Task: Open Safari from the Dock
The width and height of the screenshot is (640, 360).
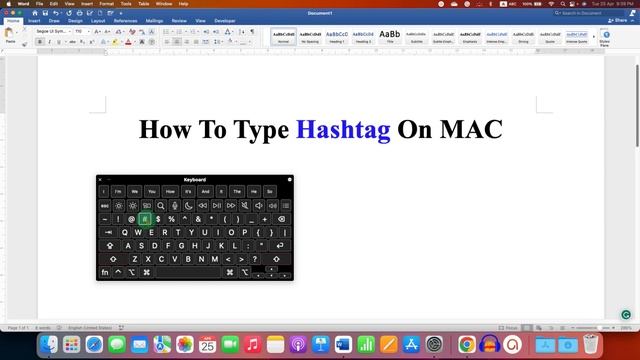Action: click(x=94, y=344)
